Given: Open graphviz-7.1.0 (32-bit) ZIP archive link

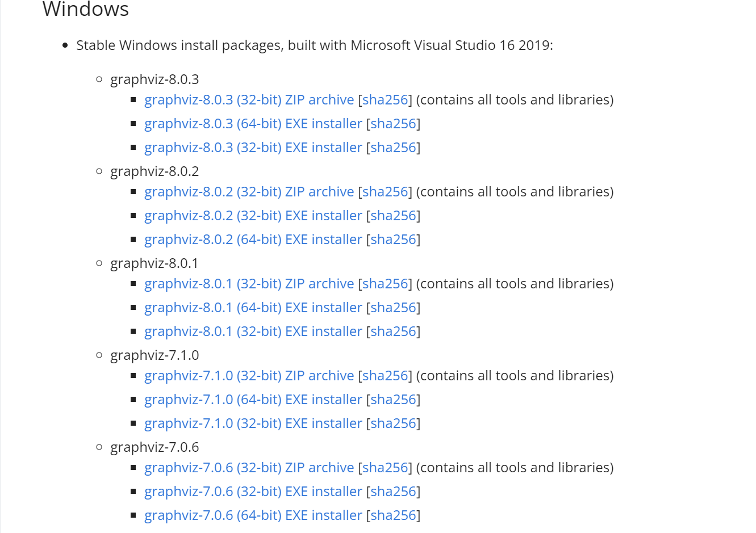Looking at the screenshot, I should 249,376.
